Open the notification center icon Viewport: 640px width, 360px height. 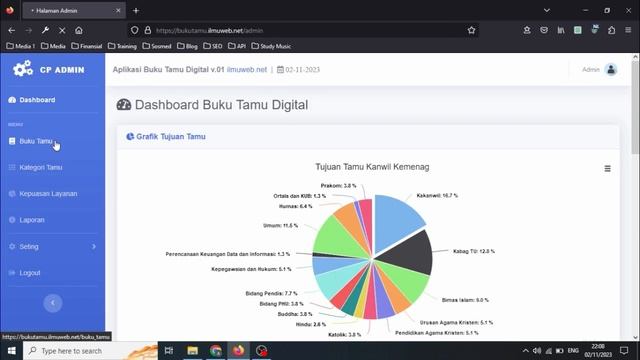624,351
